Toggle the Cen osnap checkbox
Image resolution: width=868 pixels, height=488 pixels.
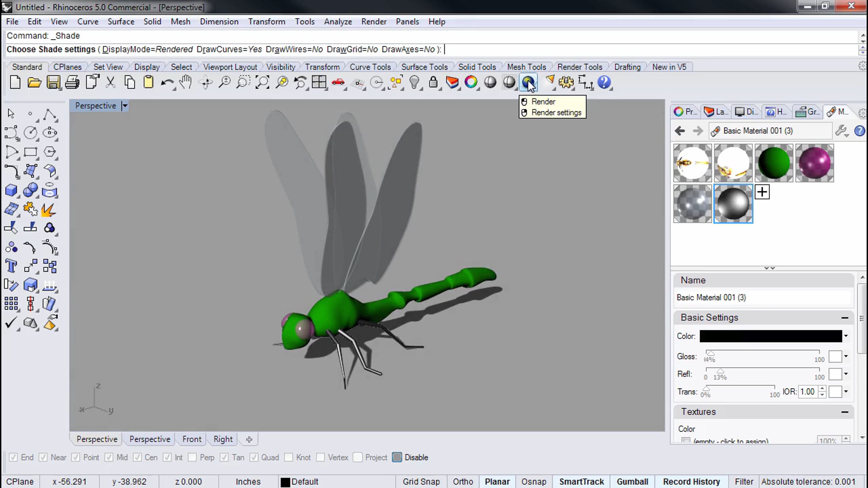coord(137,457)
